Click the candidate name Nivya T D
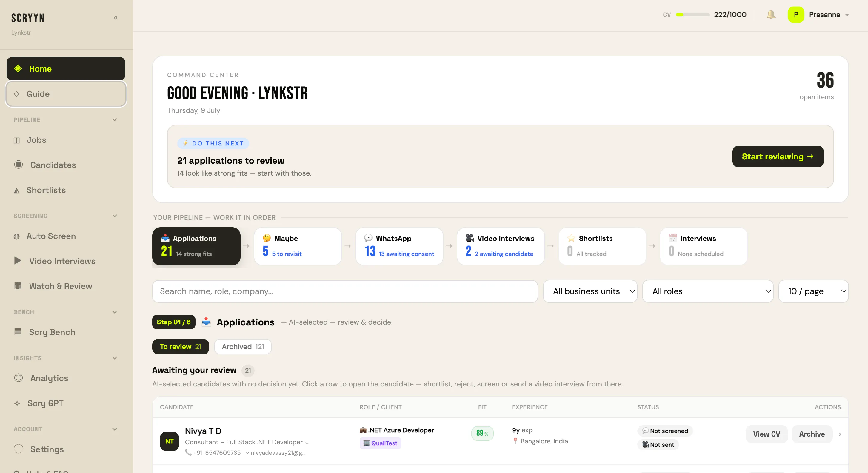868x473 pixels. click(x=203, y=431)
